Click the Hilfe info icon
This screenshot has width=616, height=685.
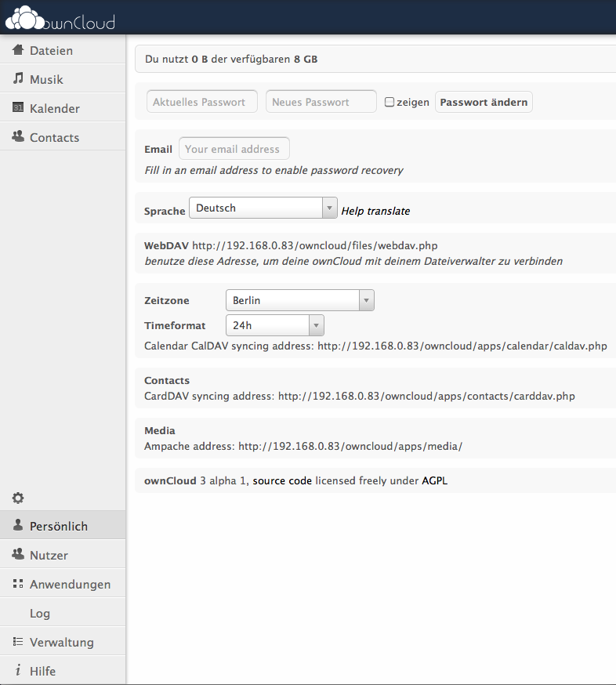(x=18, y=671)
